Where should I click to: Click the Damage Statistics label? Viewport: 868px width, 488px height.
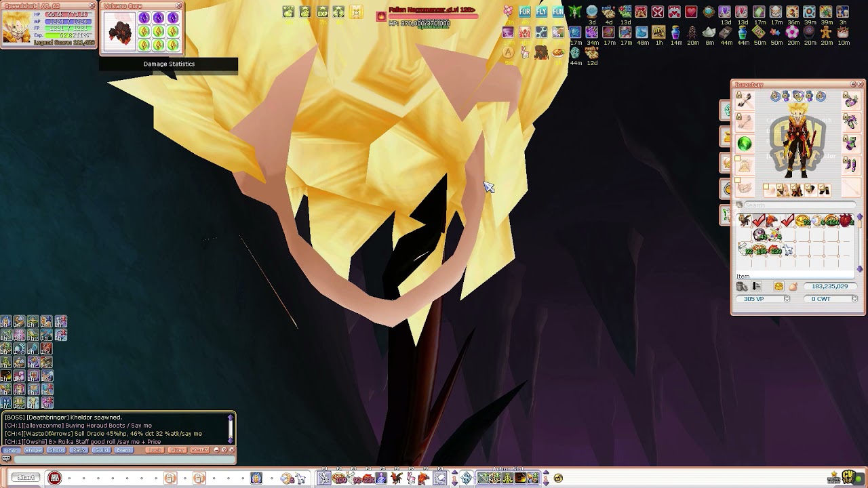pyautogui.click(x=169, y=64)
